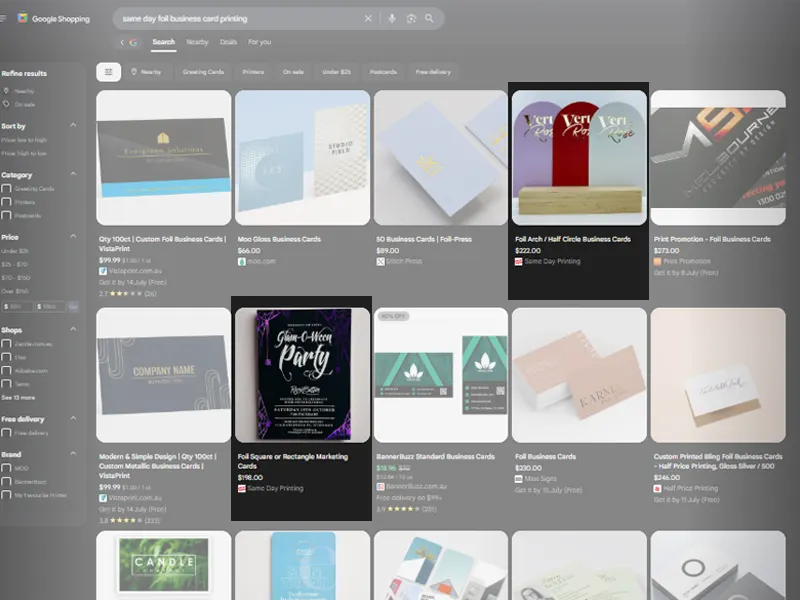Select the On sale filter chip

point(293,72)
